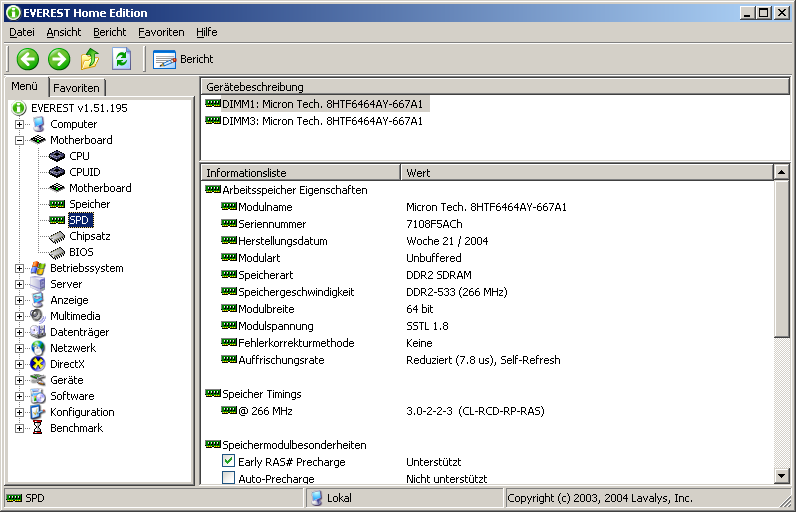Image resolution: width=796 pixels, height=512 pixels.
Task: Click the Datenträger drive icon
Action: tap(38, 332)
